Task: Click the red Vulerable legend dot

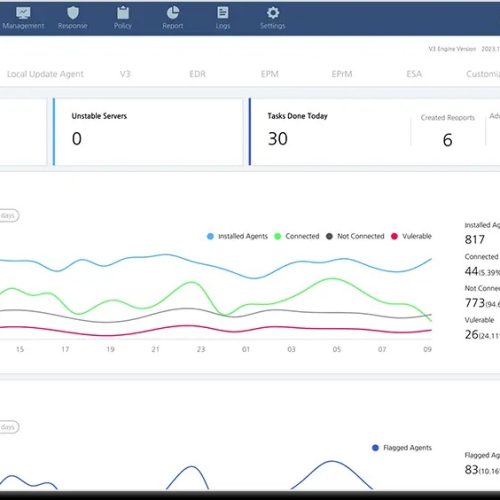Action: (x=394, y=236)
